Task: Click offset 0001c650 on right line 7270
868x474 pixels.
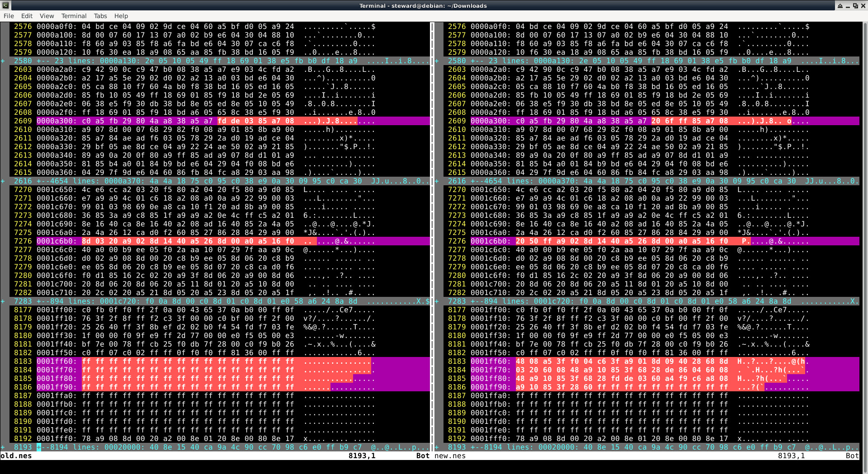Action: point(491,190)
